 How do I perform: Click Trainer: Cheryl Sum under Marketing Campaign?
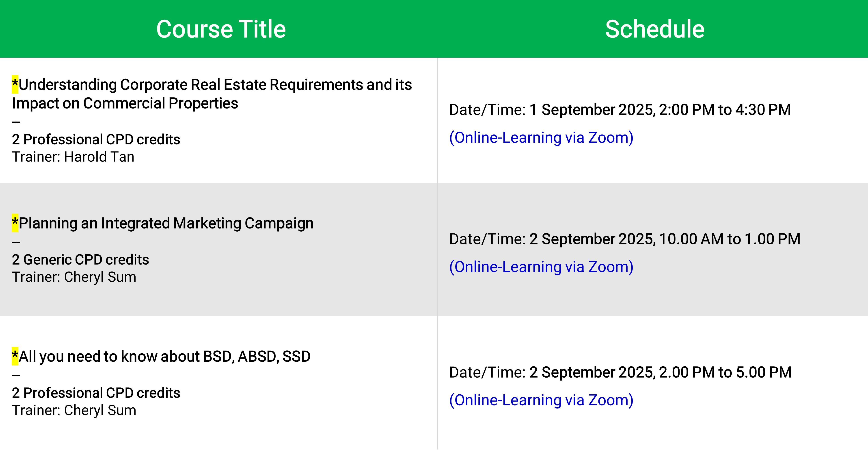[74, 277]
